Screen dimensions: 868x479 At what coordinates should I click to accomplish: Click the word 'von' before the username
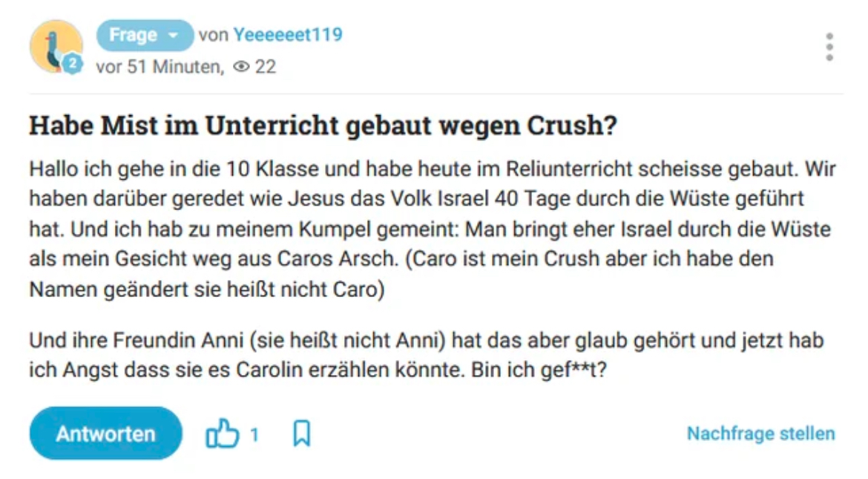point(213,35)
